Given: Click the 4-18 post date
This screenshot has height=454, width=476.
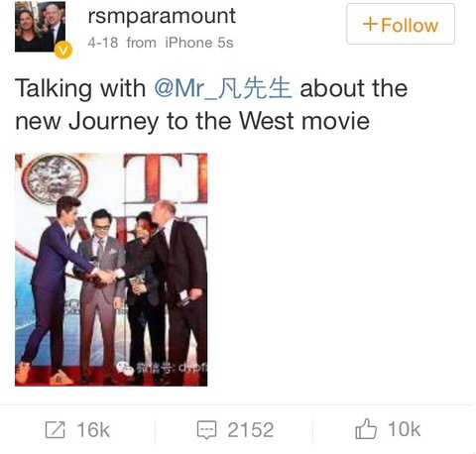Looking at the screenshot, I should (103, 43).
